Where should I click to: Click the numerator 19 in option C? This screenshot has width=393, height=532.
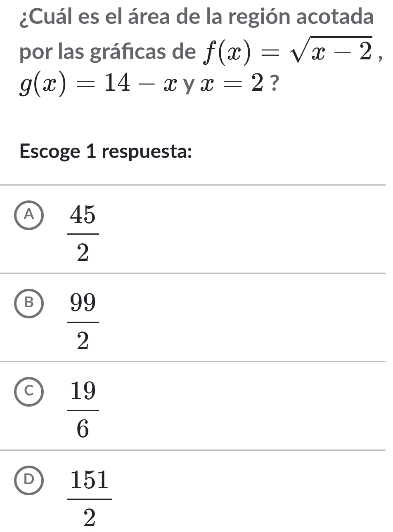tap(83, 392)
